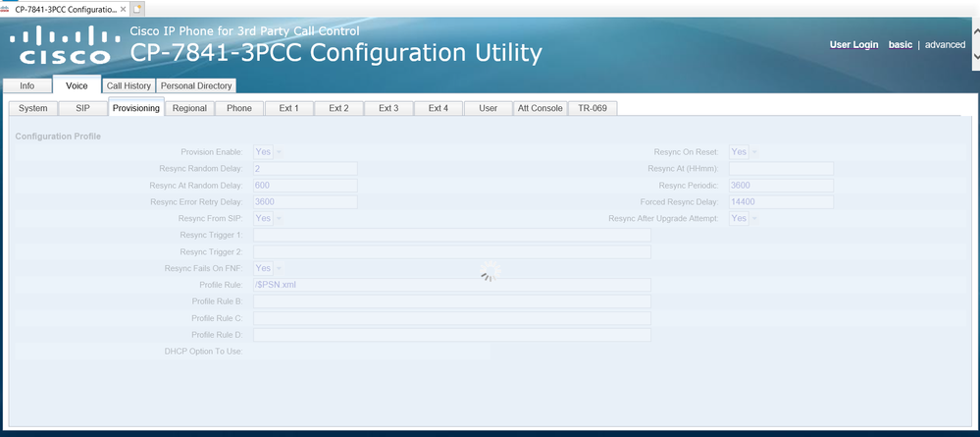Open the Resync On Reset dropdown

click(x=744, y=152)
